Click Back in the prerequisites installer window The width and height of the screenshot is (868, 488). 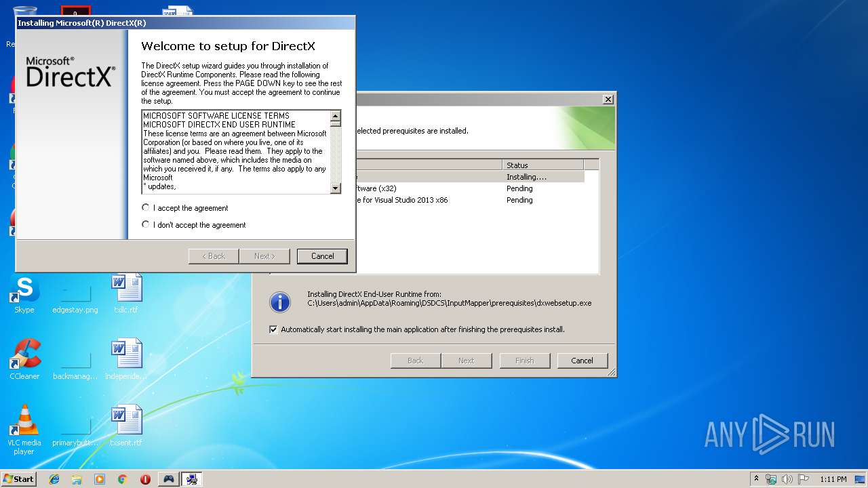tap(415, 361)
